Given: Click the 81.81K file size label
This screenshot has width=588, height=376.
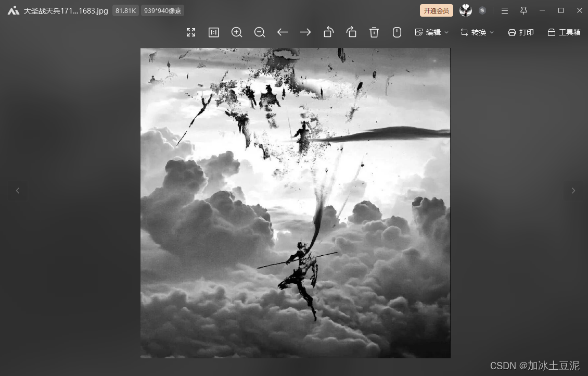Looking at the screenshot, I should 125,10.
